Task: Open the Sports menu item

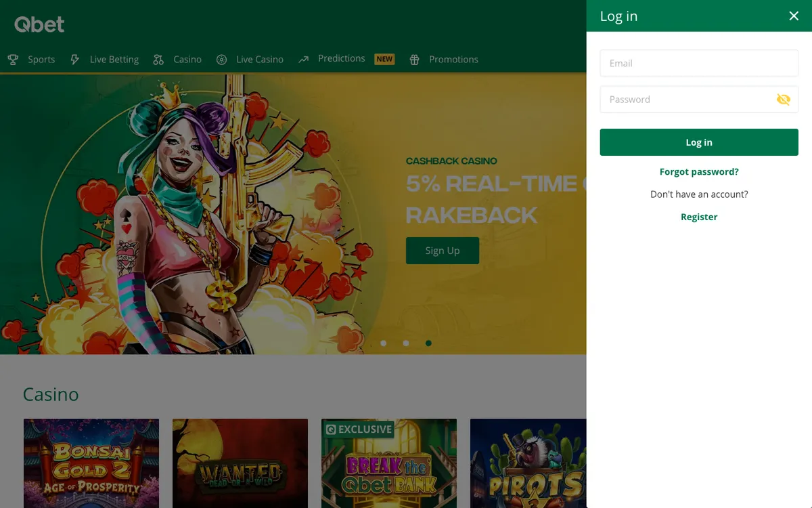Action: pyautogui.click(x=41, y=60)
